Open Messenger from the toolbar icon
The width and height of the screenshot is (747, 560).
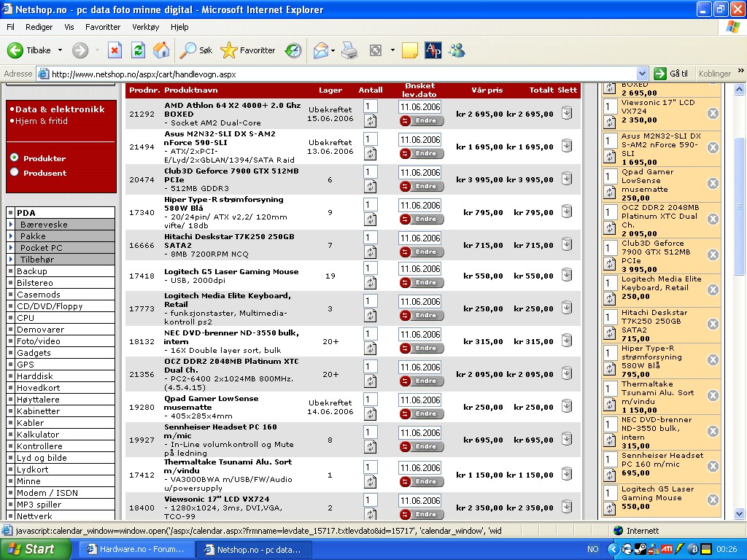pyautogui.click(x=457, y=50)
